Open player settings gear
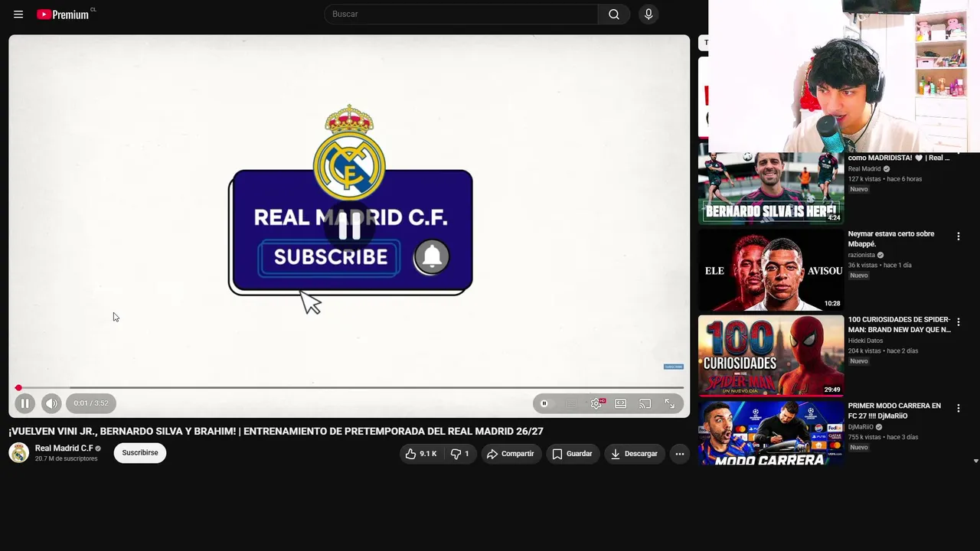Screen dimensions: 980x551 (596, 403)
